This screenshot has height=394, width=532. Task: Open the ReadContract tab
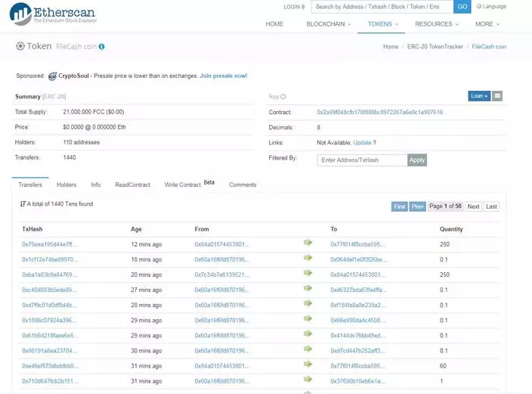132,185
